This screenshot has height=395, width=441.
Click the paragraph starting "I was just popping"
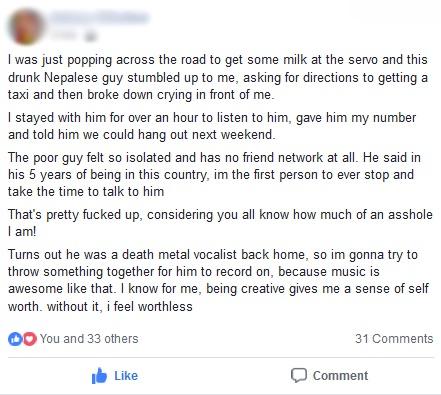pos(218,77)
